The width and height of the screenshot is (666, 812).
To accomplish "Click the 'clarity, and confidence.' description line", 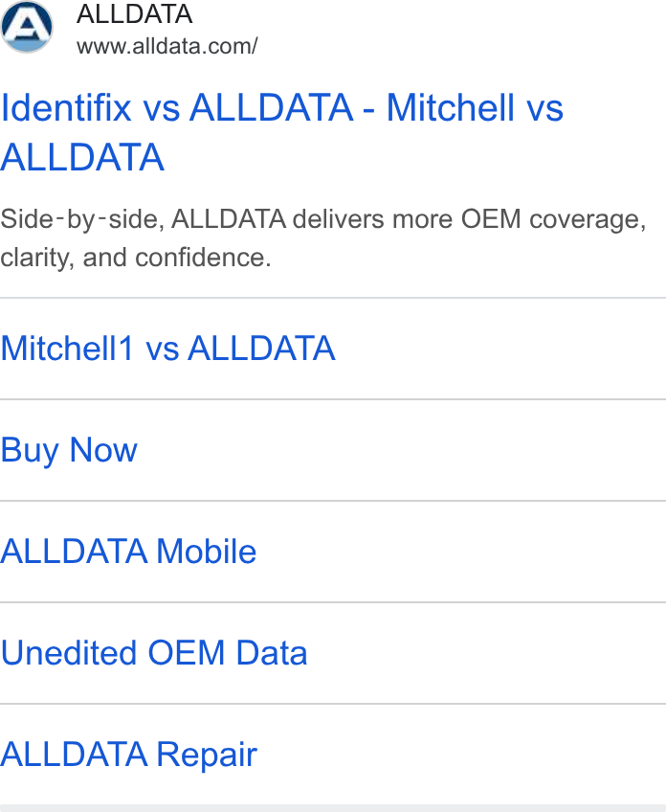I will (x=136, y=258).
